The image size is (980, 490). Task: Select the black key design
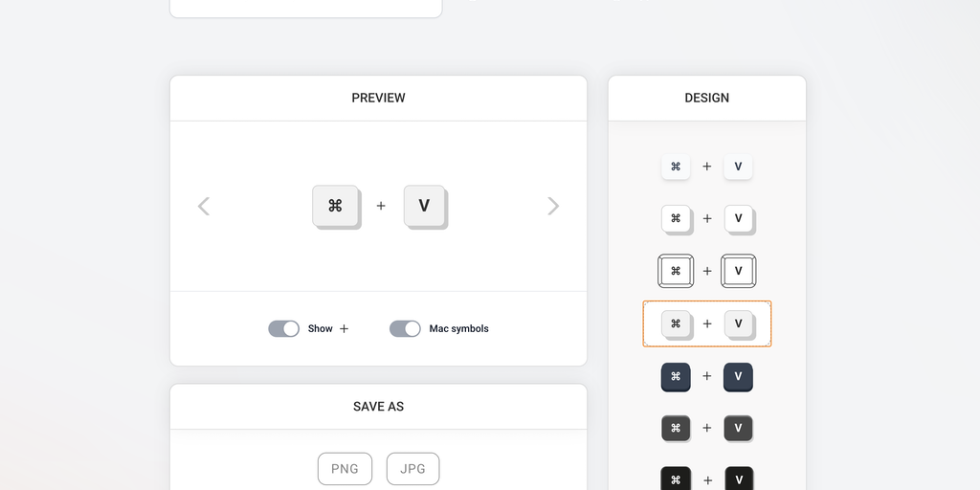click(x=706, y=479)
